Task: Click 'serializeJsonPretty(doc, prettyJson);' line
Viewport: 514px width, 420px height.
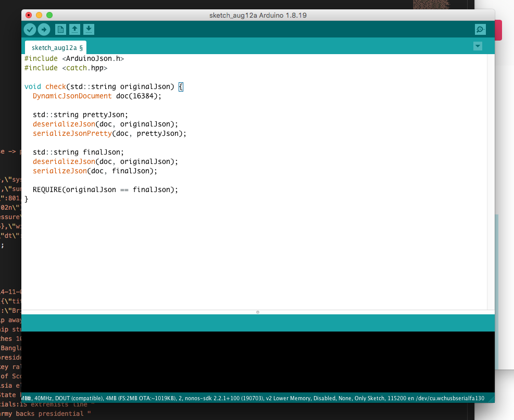Action: 109,133
